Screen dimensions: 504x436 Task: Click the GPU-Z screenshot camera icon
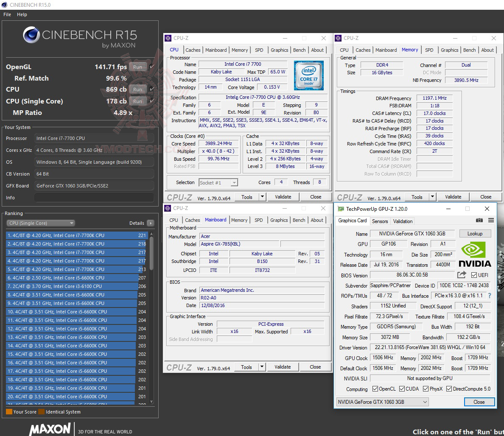[479, 221]
